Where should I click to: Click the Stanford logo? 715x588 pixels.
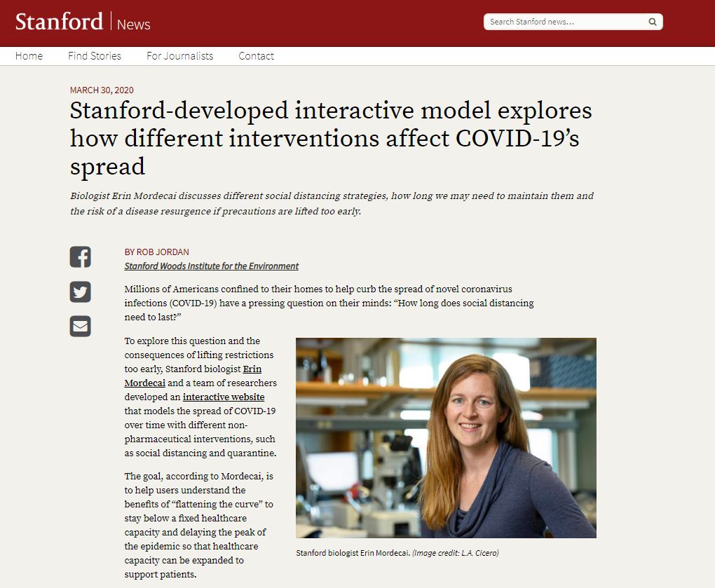(x=60, y=22)
